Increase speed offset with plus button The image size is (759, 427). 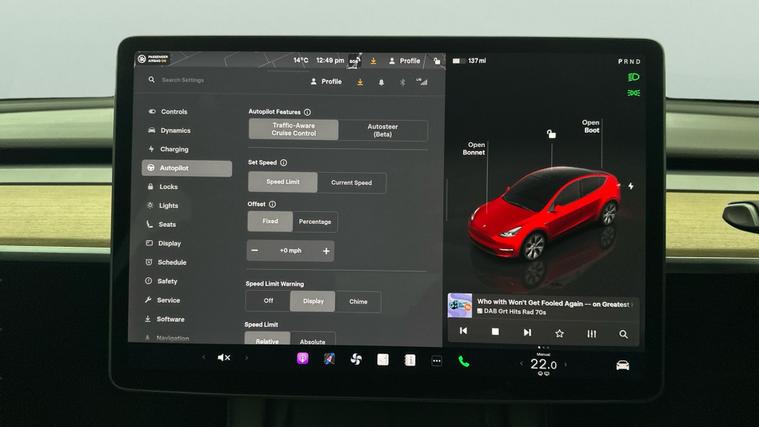[326, 250]
